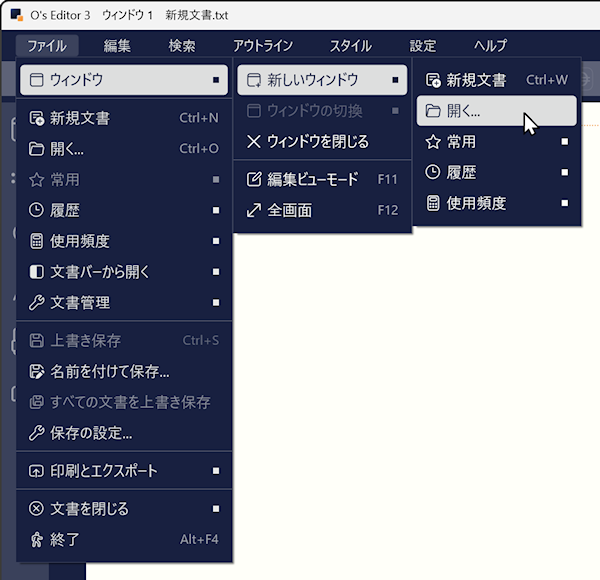Click the calculator icon for 使用頻度 in File menu
This screenshot has height=580, width=600.
click(37, 241)
